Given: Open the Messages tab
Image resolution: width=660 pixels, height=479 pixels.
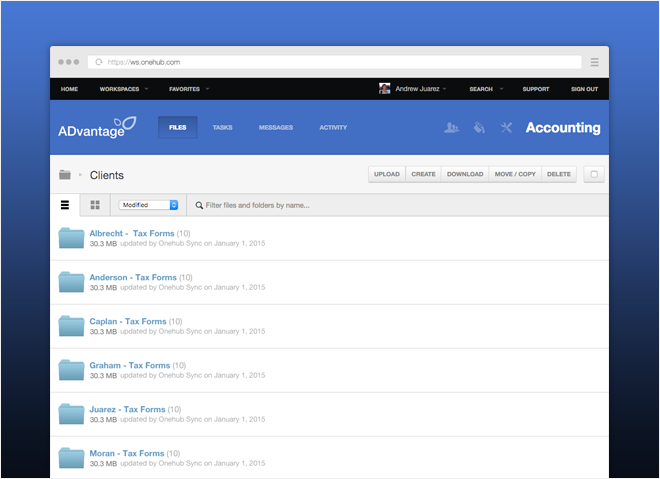Looking at the screenshot, I should [275, 128].
